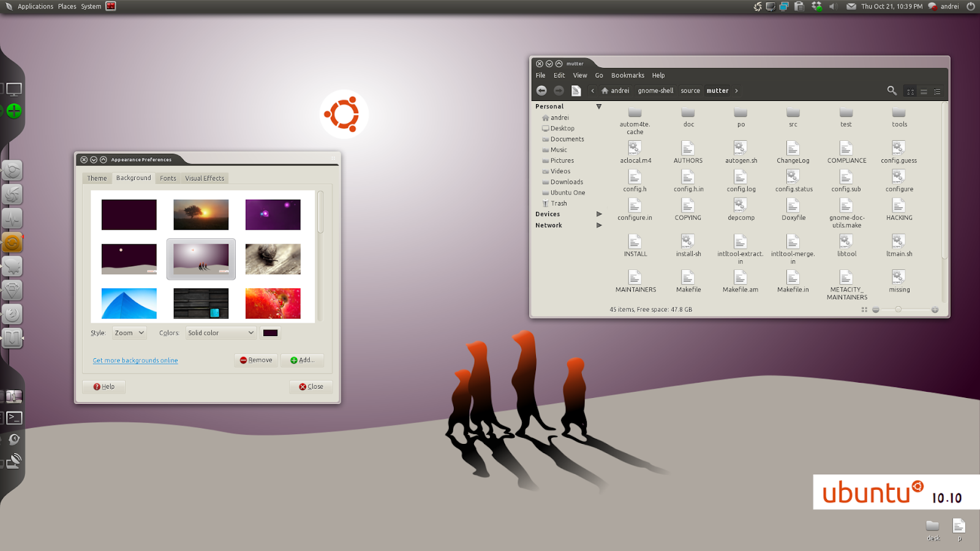
Task: Click the gnome-shell path button
Action: [655, 91]
